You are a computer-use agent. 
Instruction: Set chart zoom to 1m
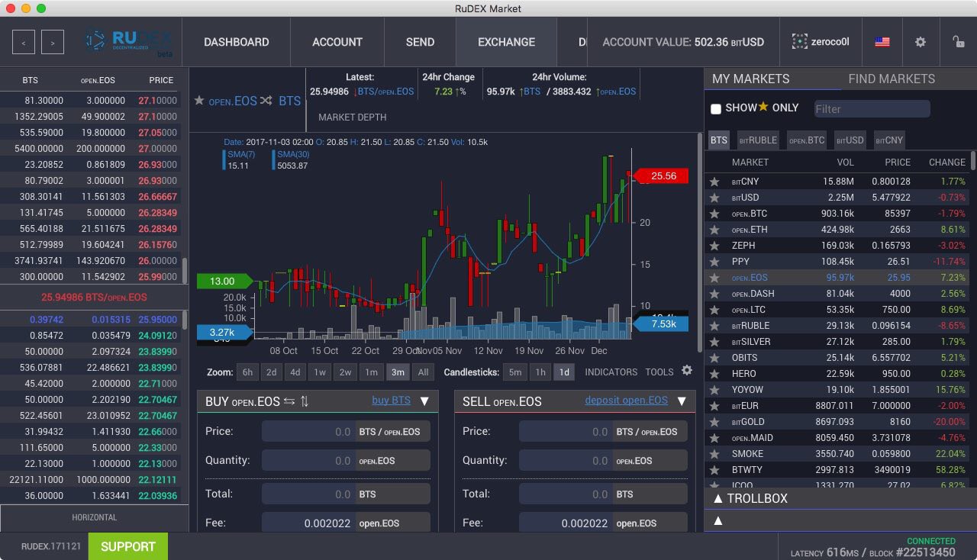(x=371, y=372)
